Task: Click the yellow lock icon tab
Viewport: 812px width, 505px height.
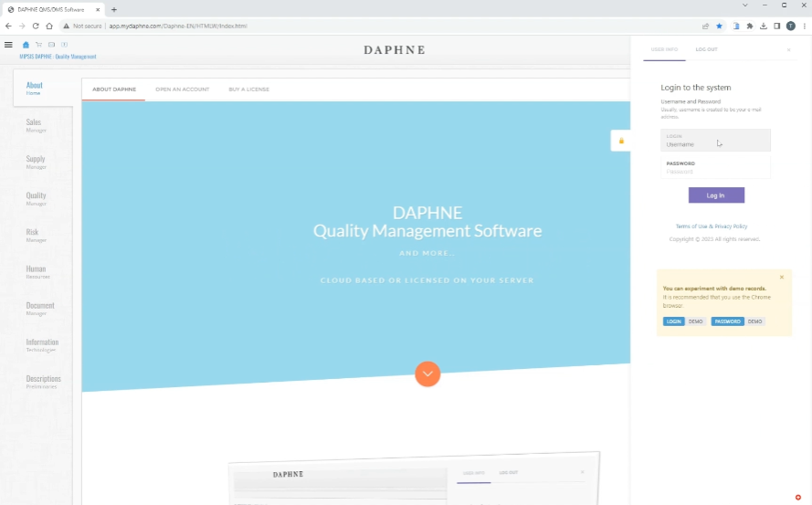Action: [621, 141]
